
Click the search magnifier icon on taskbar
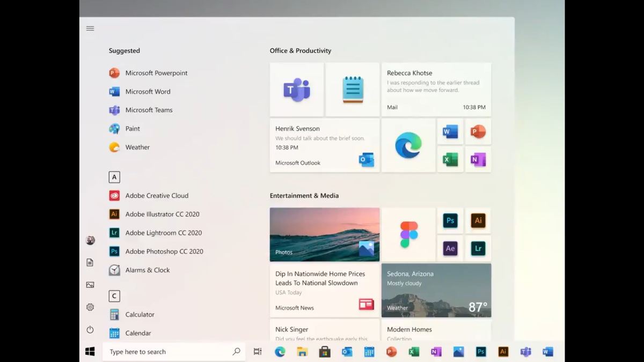[x=236, y=352]
